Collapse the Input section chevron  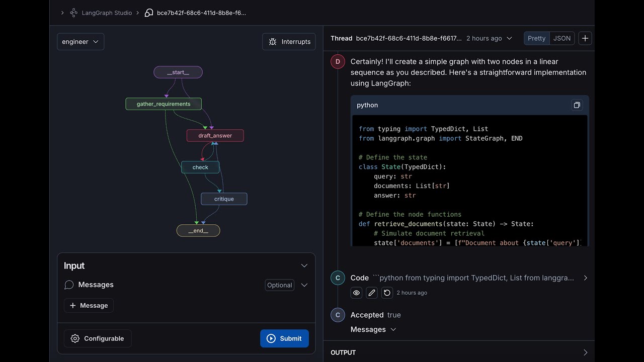[304, 265]
